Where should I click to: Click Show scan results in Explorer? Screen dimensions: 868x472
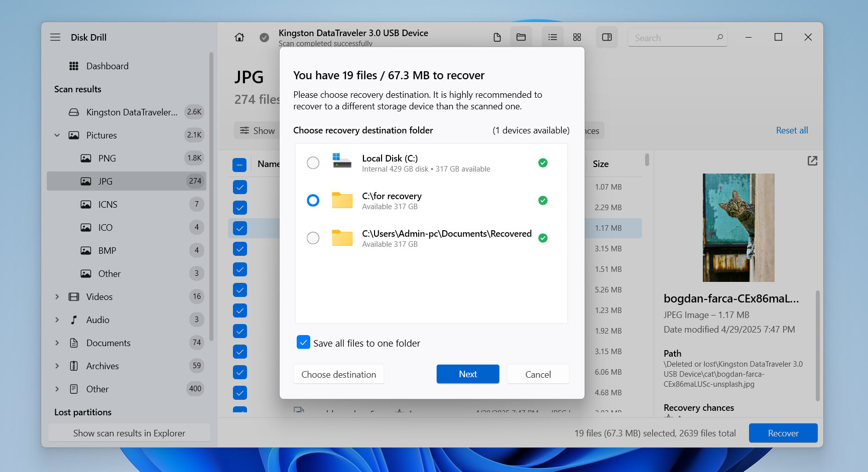[x=129, y=433]
